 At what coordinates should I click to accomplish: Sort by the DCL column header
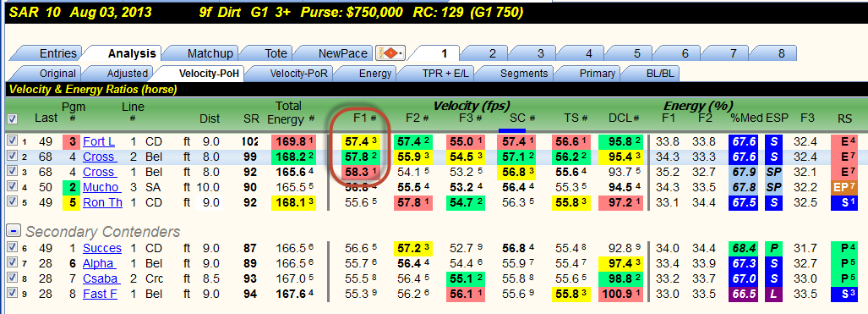tap(625, 118)
